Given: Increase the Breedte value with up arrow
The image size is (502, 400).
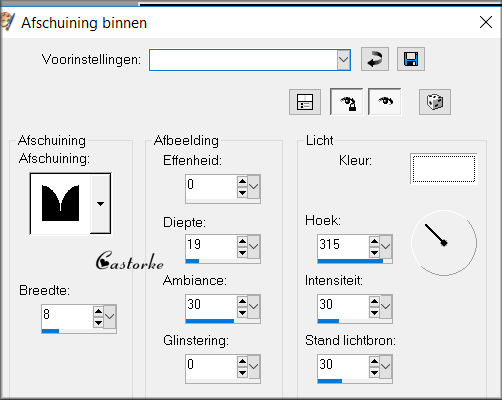Looking at the screenshot, I should tap(98, 311).
